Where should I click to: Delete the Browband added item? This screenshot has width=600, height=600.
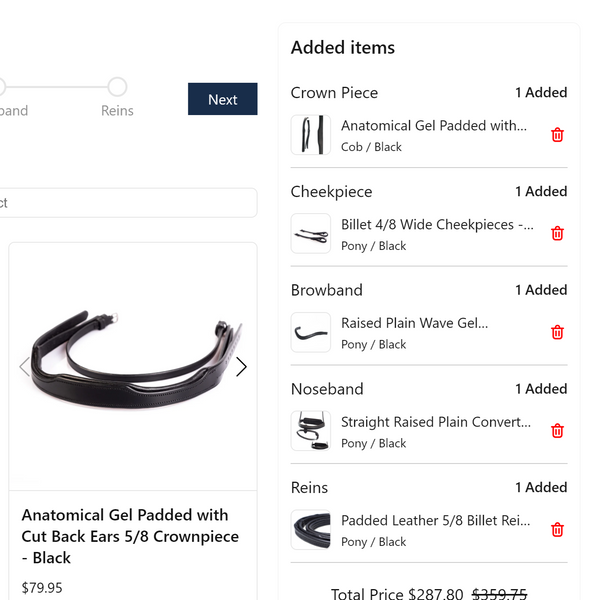558,332
